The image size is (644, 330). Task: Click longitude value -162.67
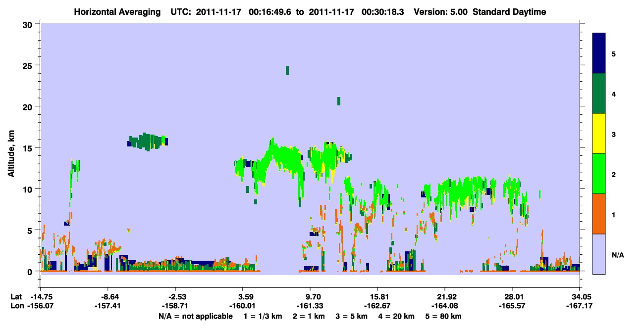pyautogui.click(x=377, y=306)
